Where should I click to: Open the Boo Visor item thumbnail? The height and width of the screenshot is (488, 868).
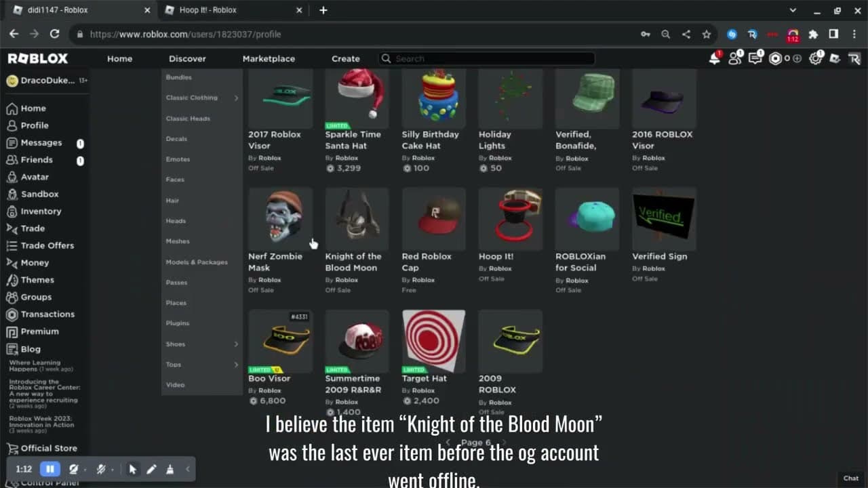point(280,341)
